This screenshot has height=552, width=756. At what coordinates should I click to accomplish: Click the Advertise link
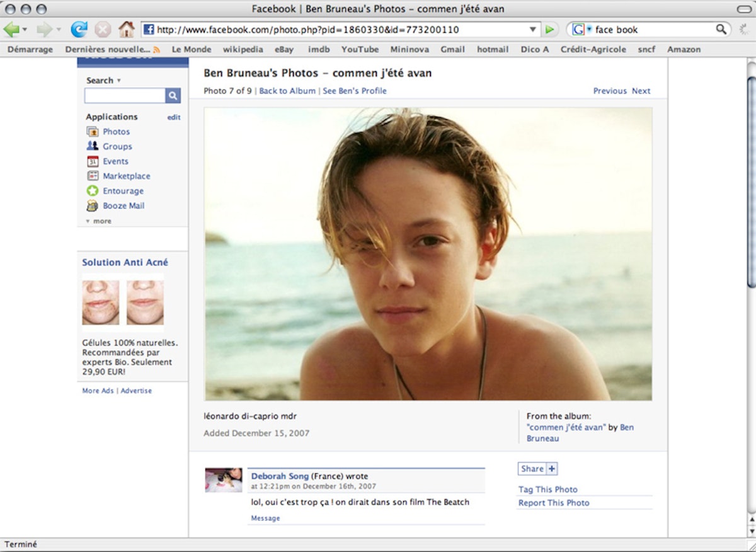pos(136,391)
